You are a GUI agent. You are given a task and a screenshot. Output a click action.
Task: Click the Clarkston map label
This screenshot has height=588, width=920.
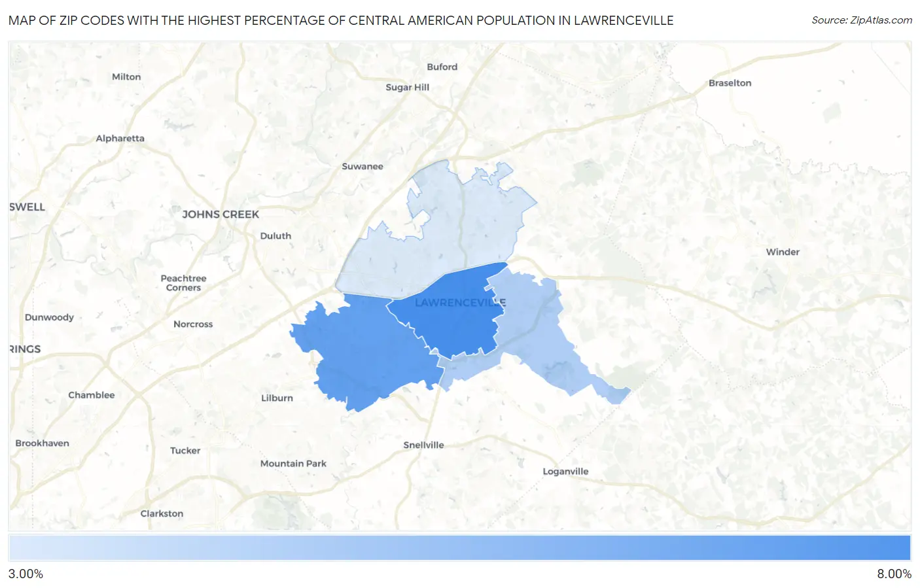click(162, 514)
